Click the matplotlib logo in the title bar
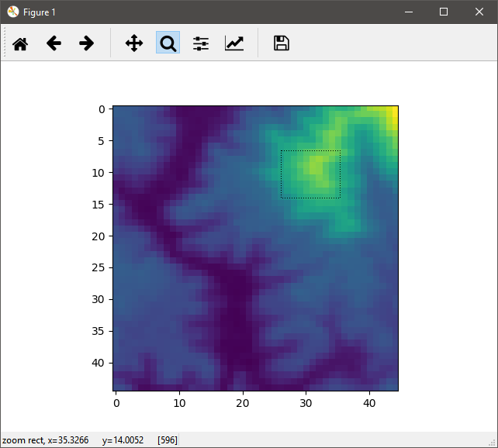 tap(13, 12)
